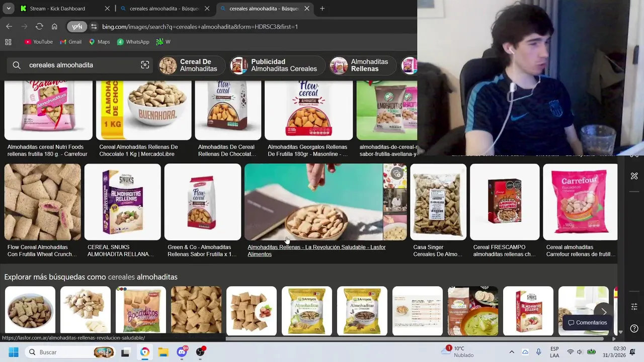The image size is (644, 362).
Task: Open Almohaditas cereal Nutri Foods image
Action: coord(48,110)
